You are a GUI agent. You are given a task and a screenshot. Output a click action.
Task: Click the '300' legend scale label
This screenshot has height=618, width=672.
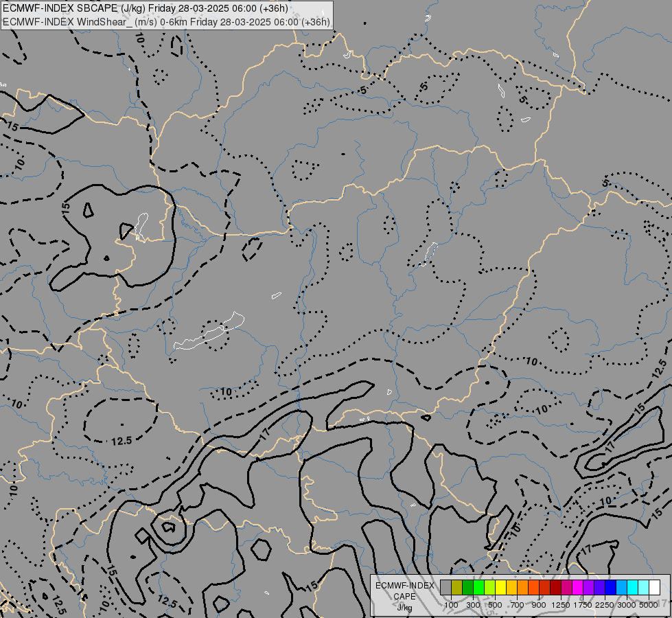473,605
